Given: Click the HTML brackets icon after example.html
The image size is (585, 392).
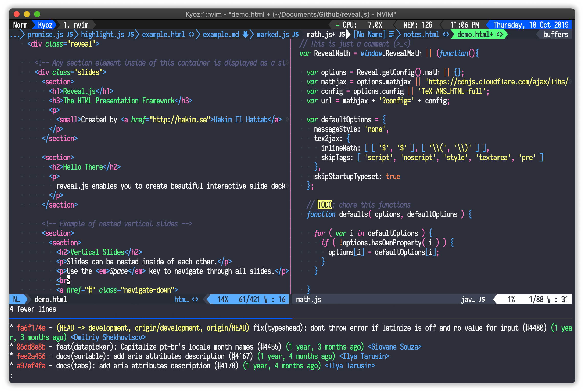Looking at the screenshot, I should click(x=191, y=35).
